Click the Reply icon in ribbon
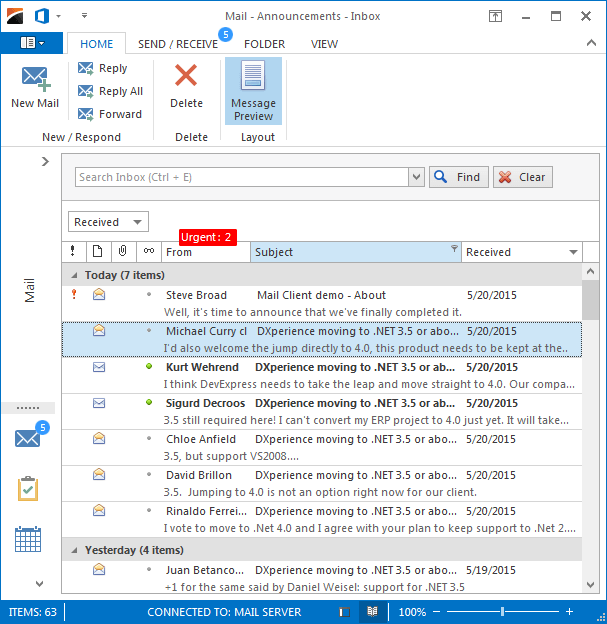Screen dimensions: 607x624 tap(86, 68)
